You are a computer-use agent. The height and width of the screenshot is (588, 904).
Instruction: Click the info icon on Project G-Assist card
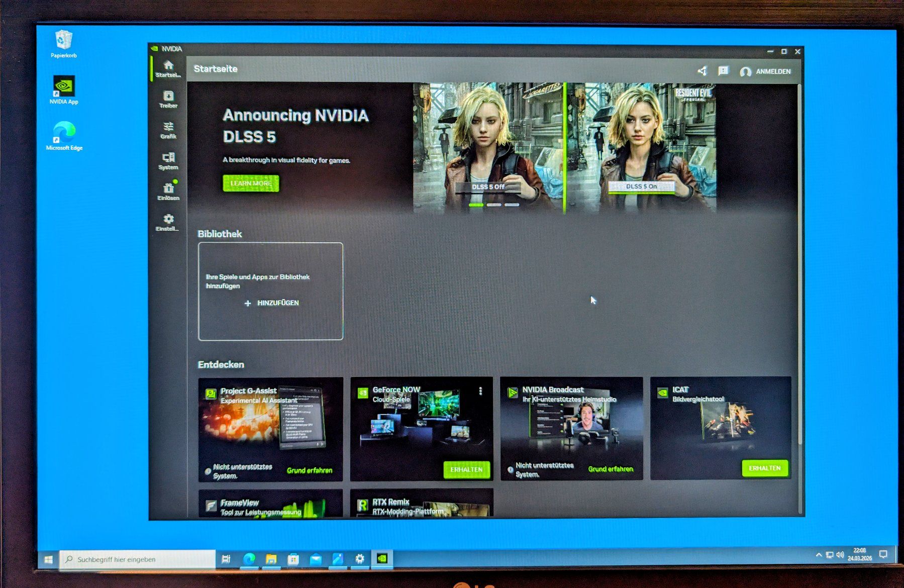[x=208, y=471]
